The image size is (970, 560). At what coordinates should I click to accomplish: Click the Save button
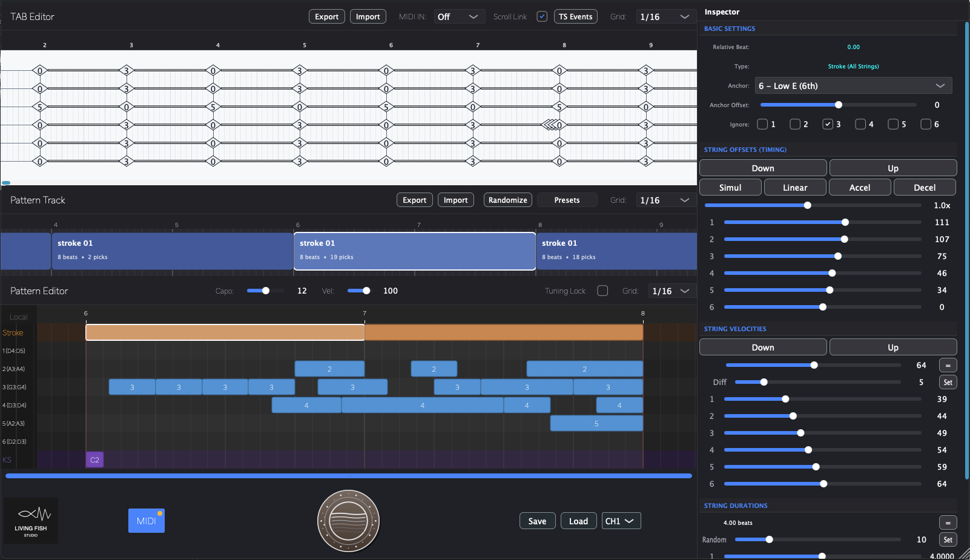(x=537, y=521)
